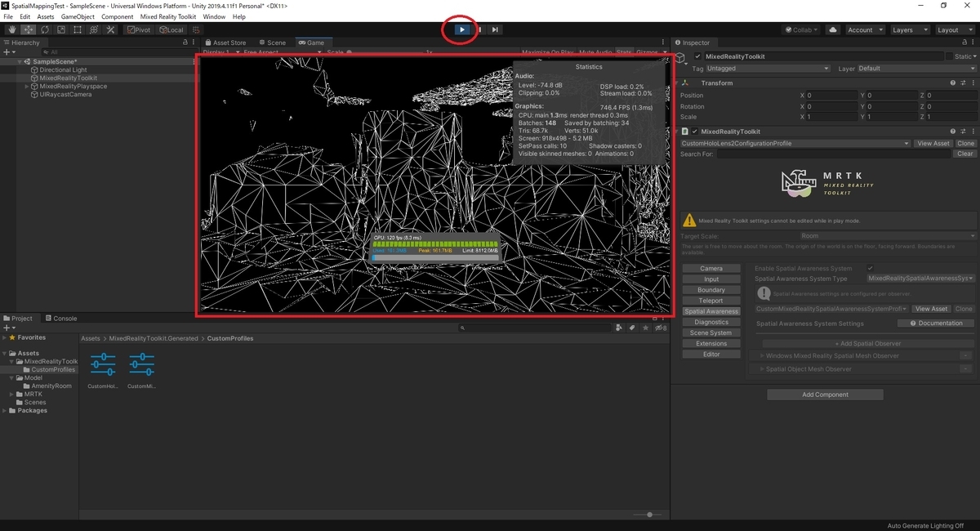Screen dimensions: 980x531
Task: Open the GameObject menu
Action: (x=78, y=16)
